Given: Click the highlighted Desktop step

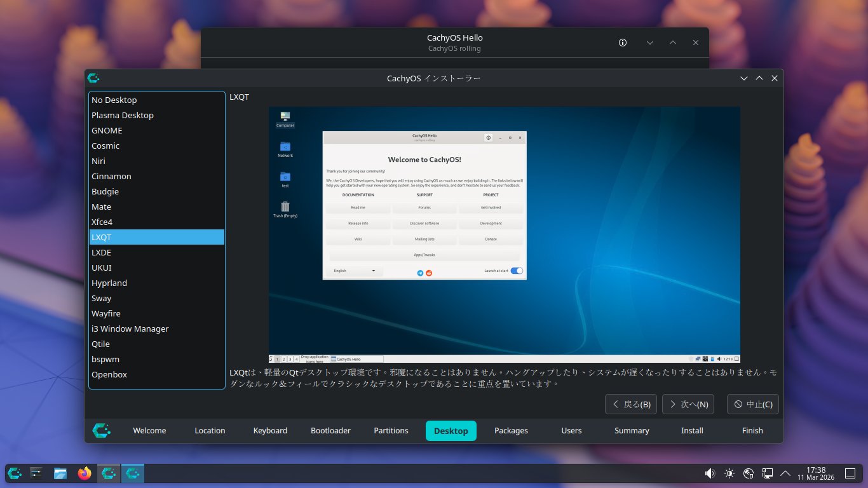Looking at the screenshot, I should coord(451,431).
